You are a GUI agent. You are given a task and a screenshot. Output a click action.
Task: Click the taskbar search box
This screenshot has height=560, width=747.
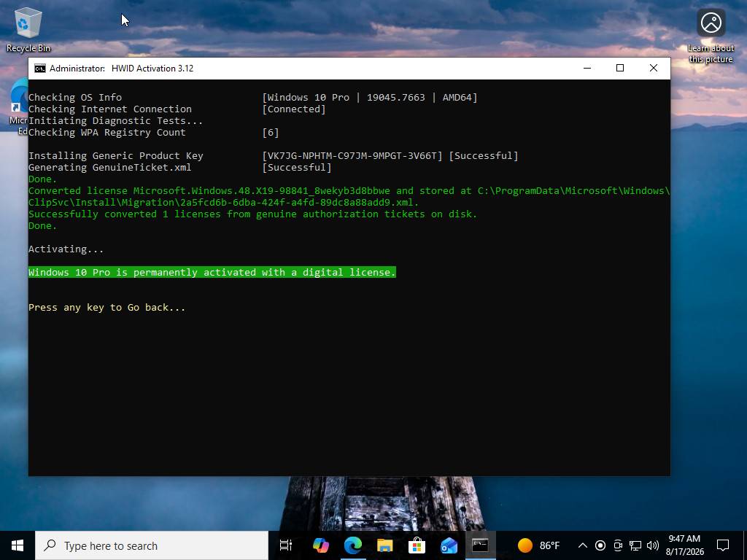[x=152, y=545]
